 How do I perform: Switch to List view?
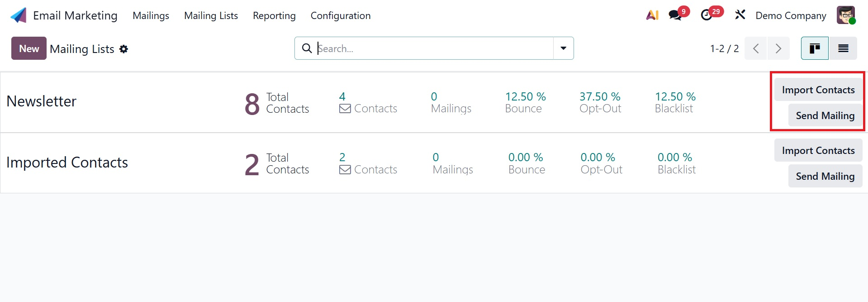[x=843, y=48]
